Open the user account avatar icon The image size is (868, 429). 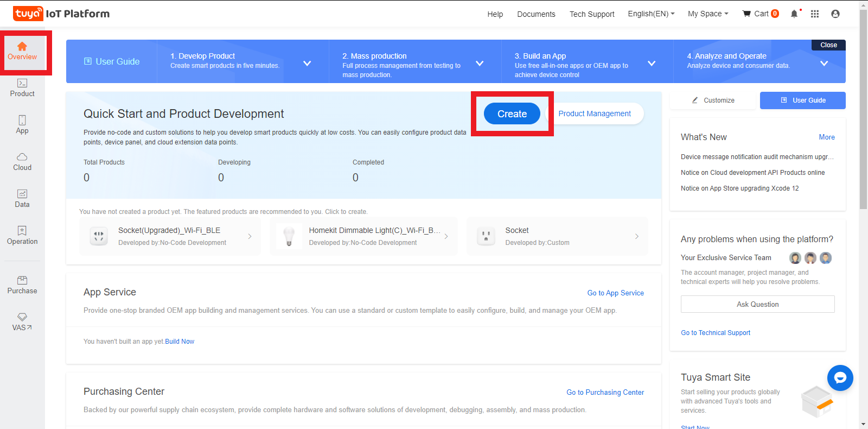point(835,14)
